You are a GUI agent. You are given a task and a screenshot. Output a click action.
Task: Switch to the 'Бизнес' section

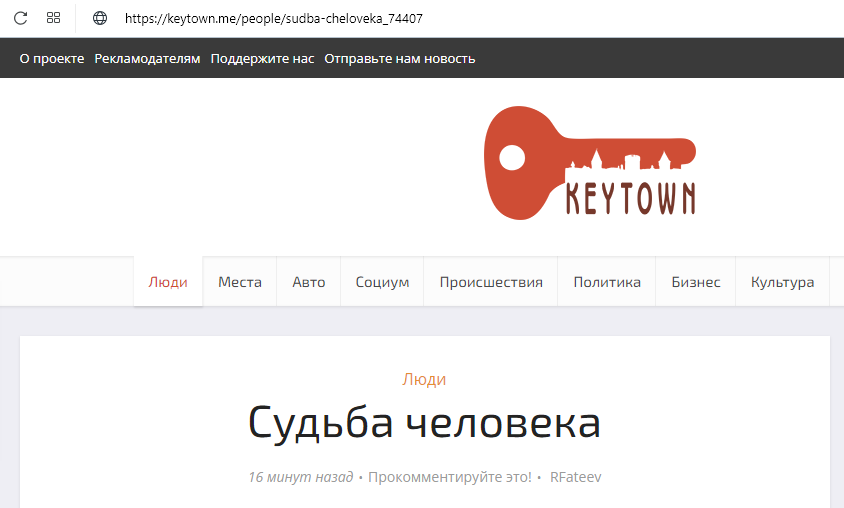[x=696, y=282]
